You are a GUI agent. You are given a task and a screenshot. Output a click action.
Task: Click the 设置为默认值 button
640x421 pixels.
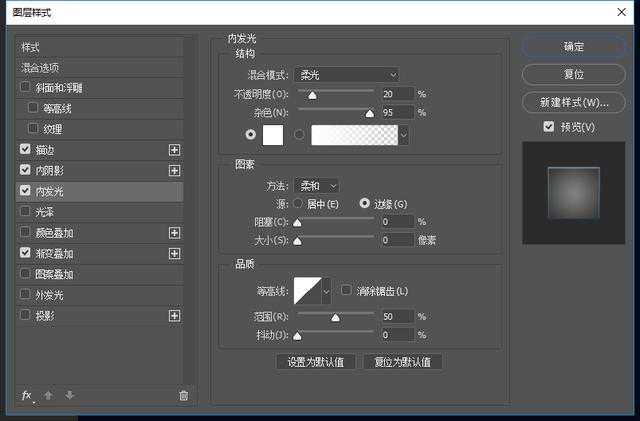[315, 362]
